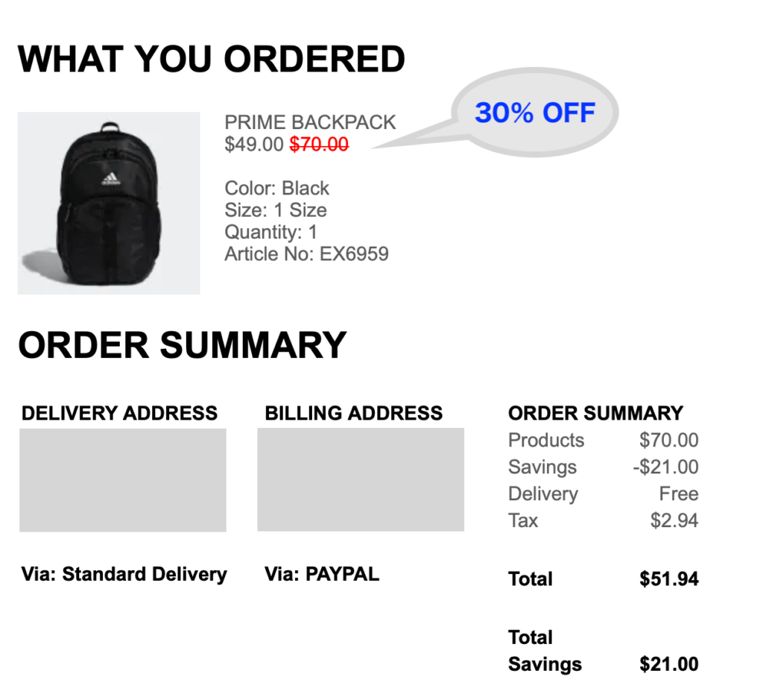Image resolution: width=763 pixels, height=700 pixels.
Task: Click the WHAT YOU ORDERED heading
Action: (x=212, y=59)
